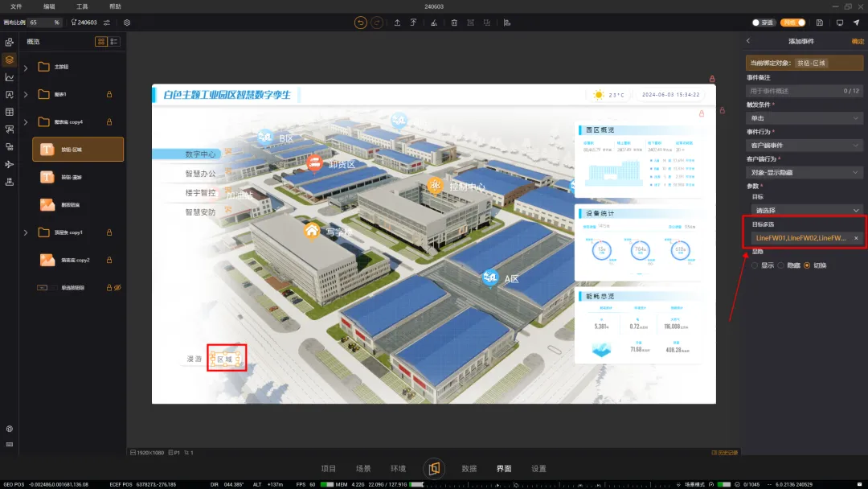Click the redo icon in top toolbar
Viewport: 868px width, 489px height.
pyautogui.click(x=377, y=23)
